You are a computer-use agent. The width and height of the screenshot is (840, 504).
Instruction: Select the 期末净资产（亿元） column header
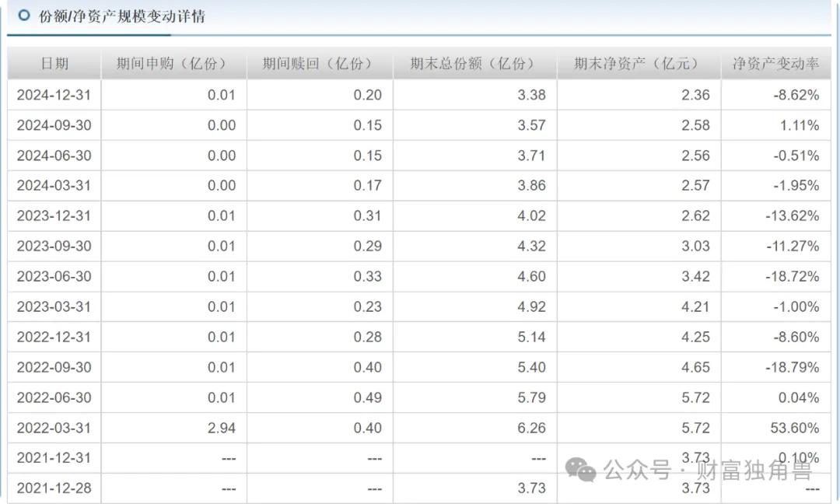pyautogui.click(x=639, y=64)
